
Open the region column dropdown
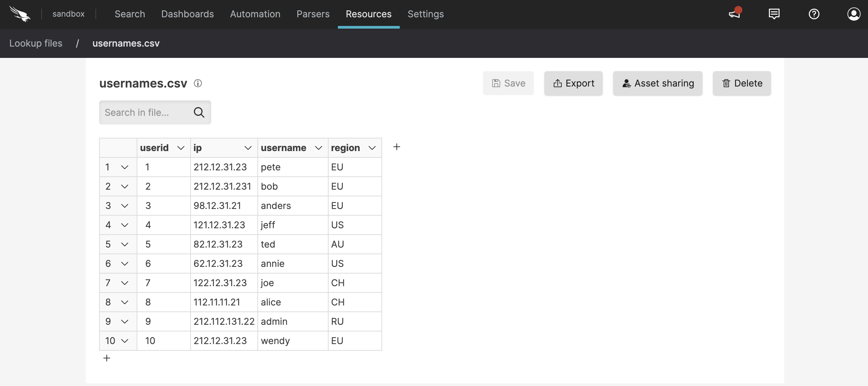point(372,148)
